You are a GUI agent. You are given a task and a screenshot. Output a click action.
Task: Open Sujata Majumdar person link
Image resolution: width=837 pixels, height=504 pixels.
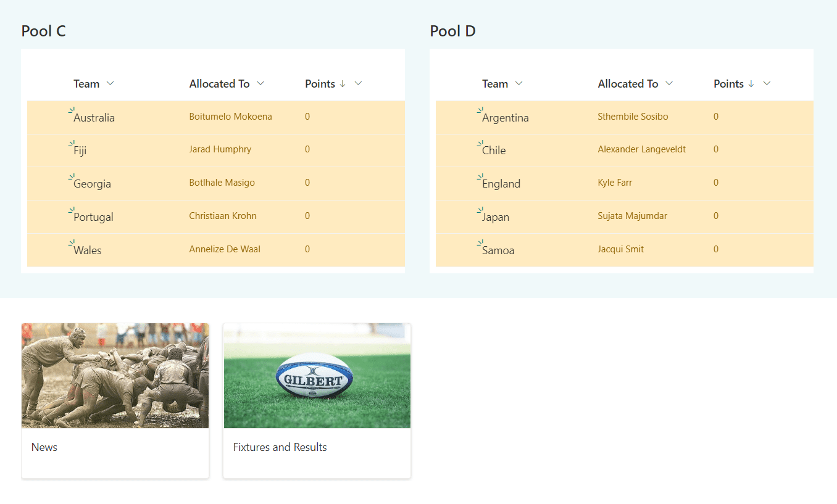(632, 216)
